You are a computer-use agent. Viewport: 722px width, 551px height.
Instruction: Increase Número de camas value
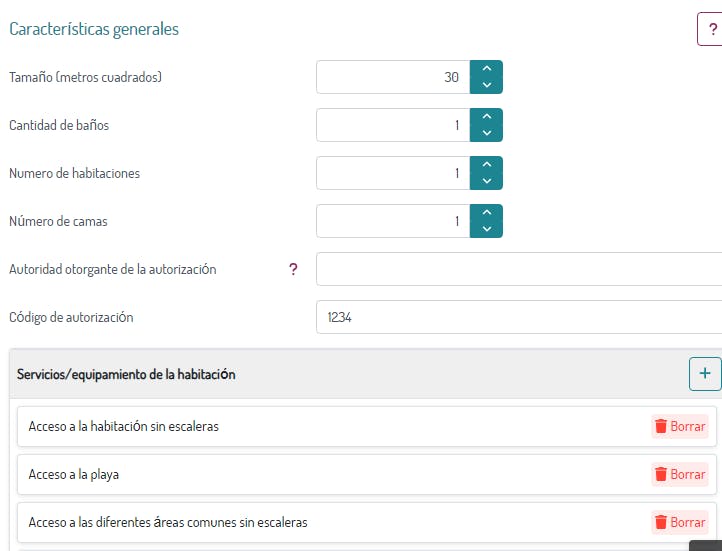click(x=487, y=213)
